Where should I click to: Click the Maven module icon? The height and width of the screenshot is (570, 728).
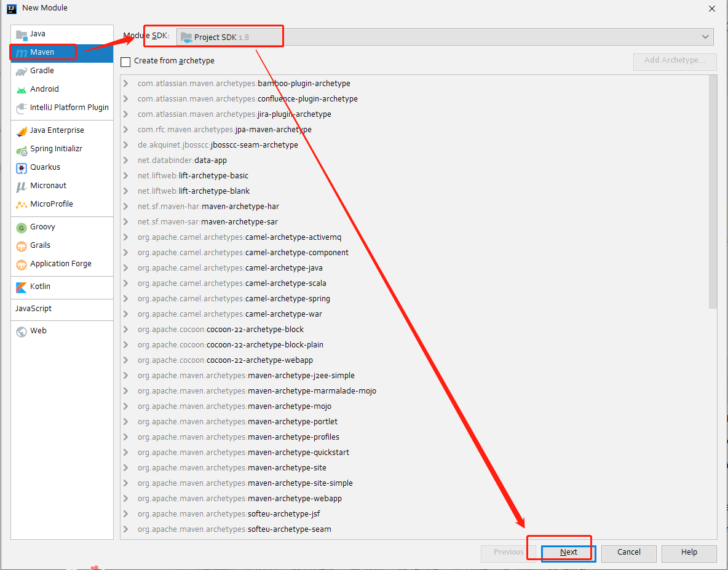pyautogui.click(x=22, y=53)
